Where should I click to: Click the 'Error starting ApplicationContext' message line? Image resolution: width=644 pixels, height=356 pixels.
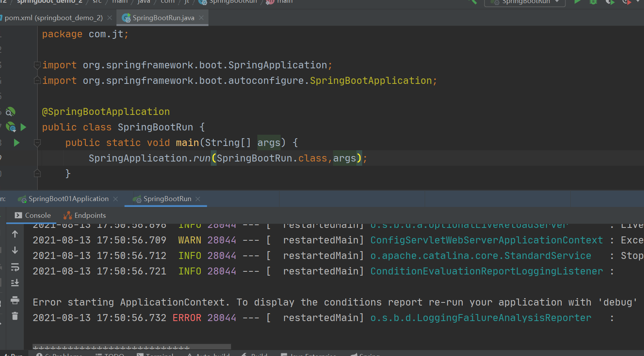click(335, 302)
